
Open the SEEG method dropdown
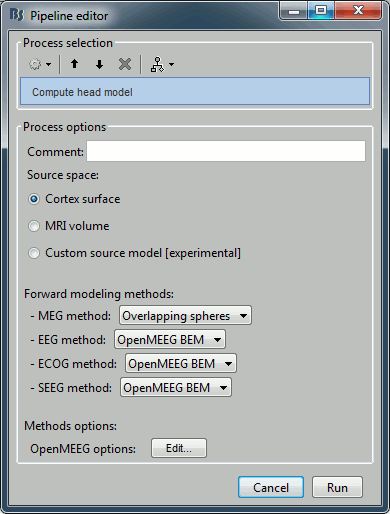pos(176,388)
